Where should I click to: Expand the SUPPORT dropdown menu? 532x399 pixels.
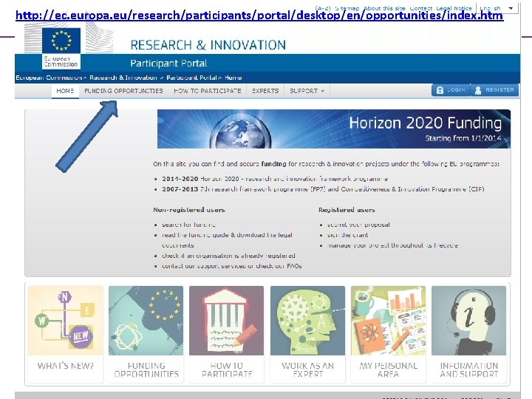coord(307,91)
